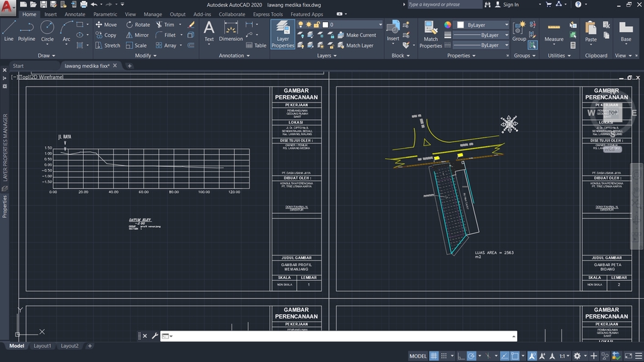644x362 pixels.
Task: Choose the Polyline tool
Action: [x=27, y=30]
